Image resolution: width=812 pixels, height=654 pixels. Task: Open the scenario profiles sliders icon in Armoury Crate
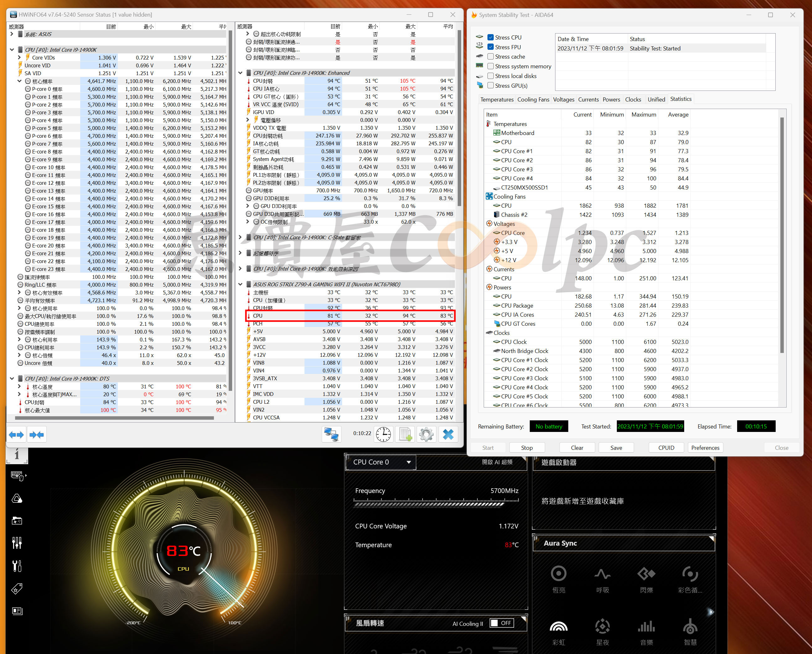tap(17, 543)
